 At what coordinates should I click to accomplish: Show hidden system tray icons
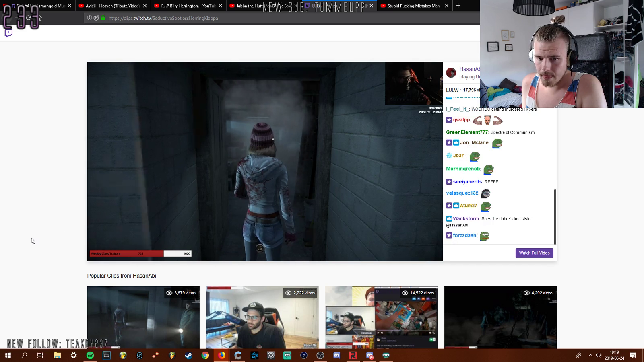coord(590,355)
